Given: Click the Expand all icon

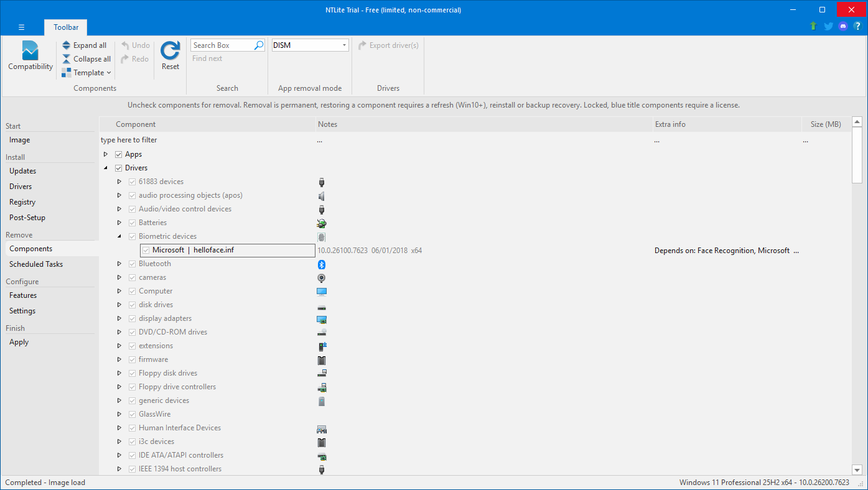Looking at the screenshot, I should point(67,45).
